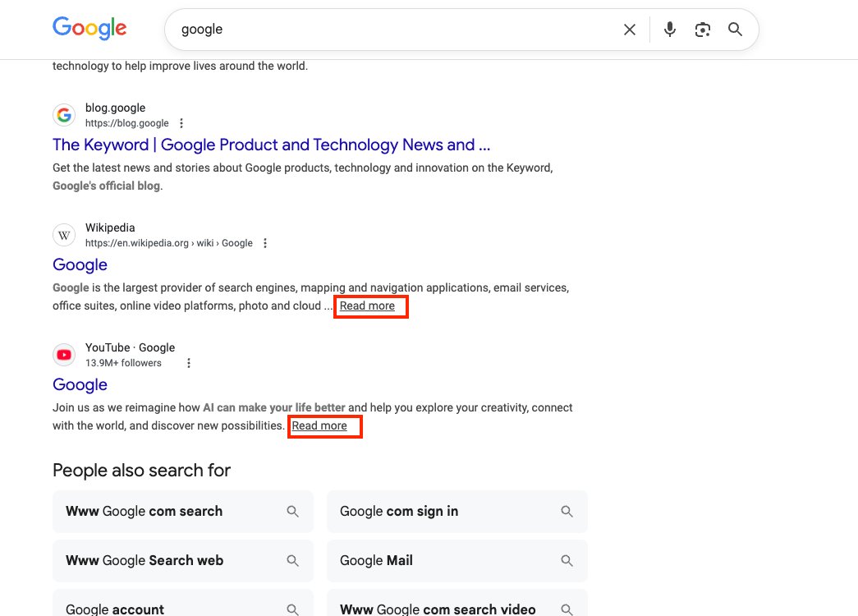Viewport: 858px width, 616px height.
Task: Open Google Lens image search icon
Action: click(x=702, y=30)
